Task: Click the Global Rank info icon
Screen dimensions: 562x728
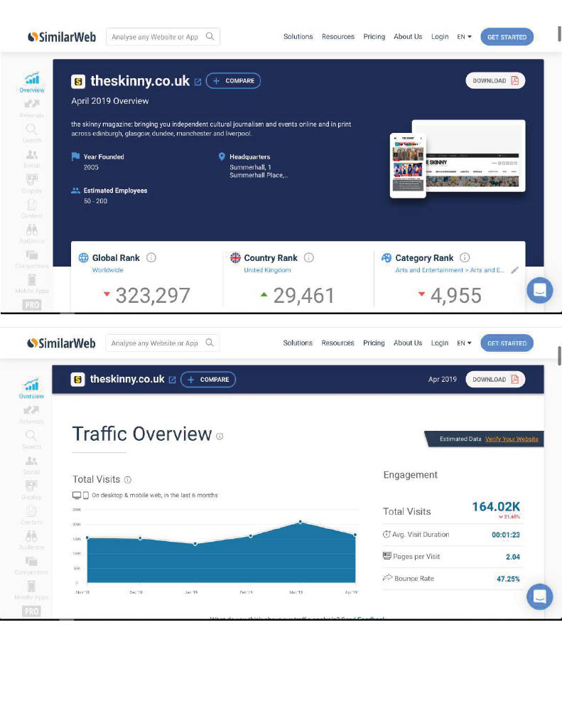Action: 151,257
